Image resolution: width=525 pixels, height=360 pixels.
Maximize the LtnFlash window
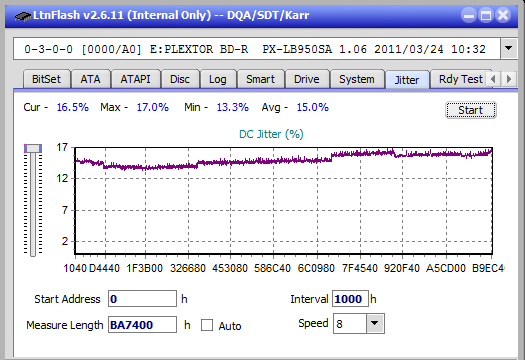coord(486,15)
